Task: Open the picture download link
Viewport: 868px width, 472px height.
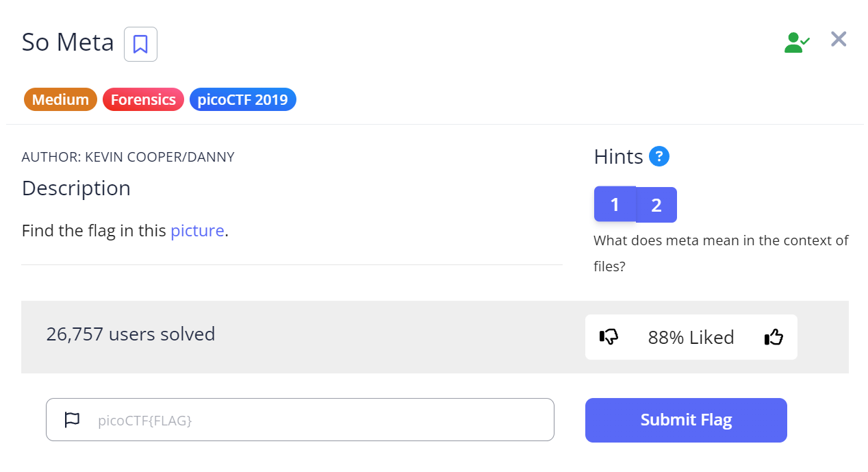Action: click(197, 231)
